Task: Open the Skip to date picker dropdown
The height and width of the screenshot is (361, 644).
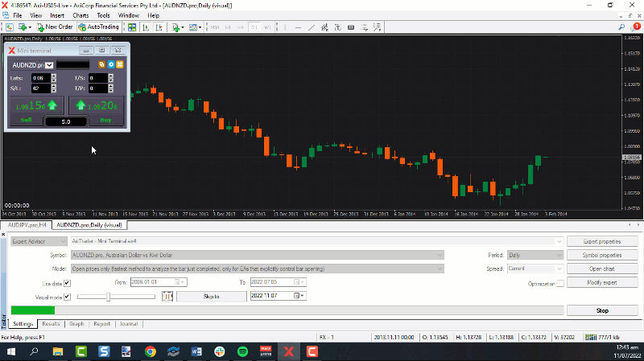Action: pos(302,296)
